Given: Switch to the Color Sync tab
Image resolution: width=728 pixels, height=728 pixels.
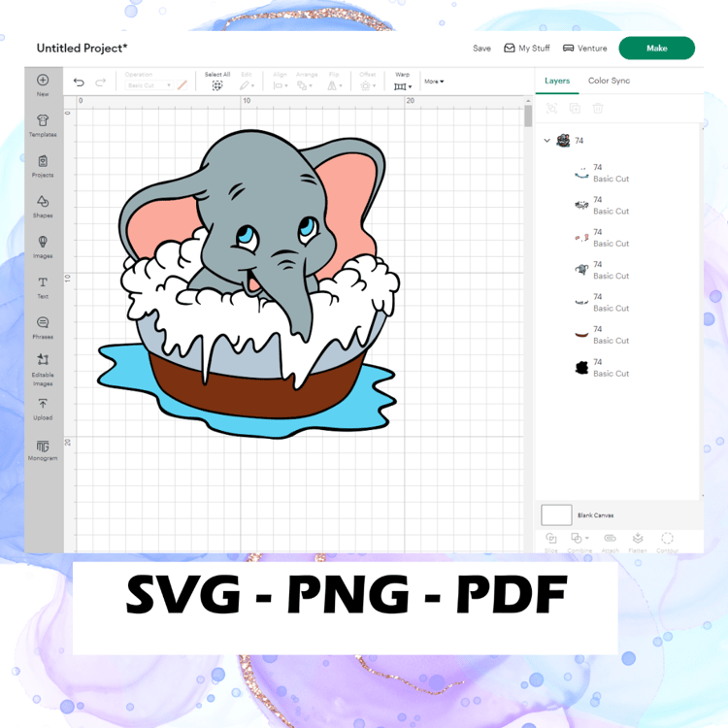Looking at the screenshot, I should 609,81.
